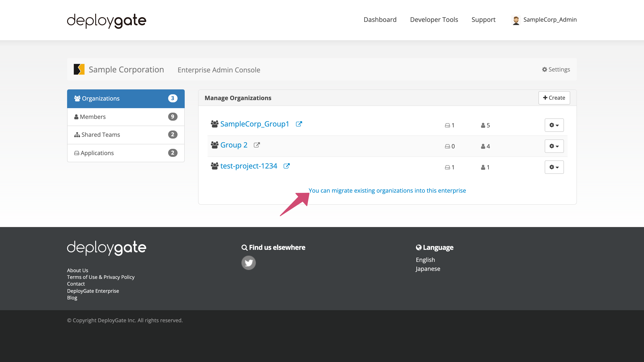644x362 pixels.
Task: Open the Dashboard menu item
Action: [380, 19]
